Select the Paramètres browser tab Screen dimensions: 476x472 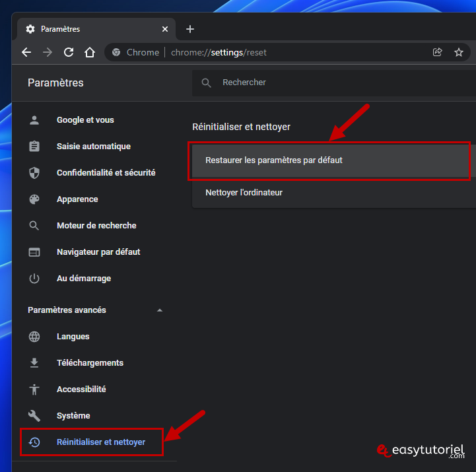click(x=96, y=29)
